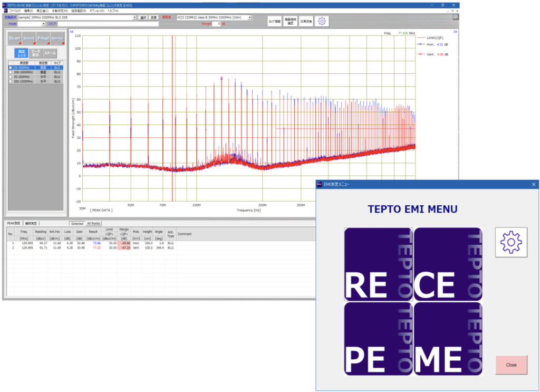
Task: Open the ME measurement tile in TEPTO EMI MENU
Action: (448, 339)
